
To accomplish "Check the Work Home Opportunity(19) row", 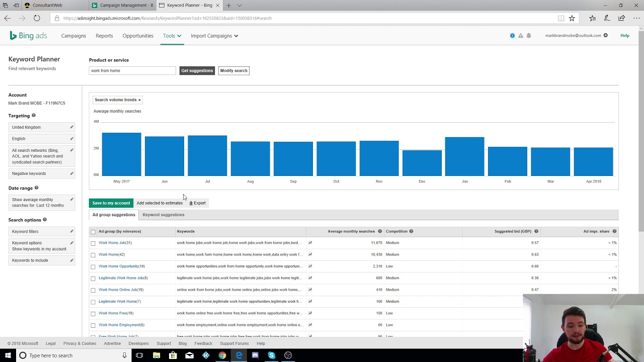I will point(93,266).
